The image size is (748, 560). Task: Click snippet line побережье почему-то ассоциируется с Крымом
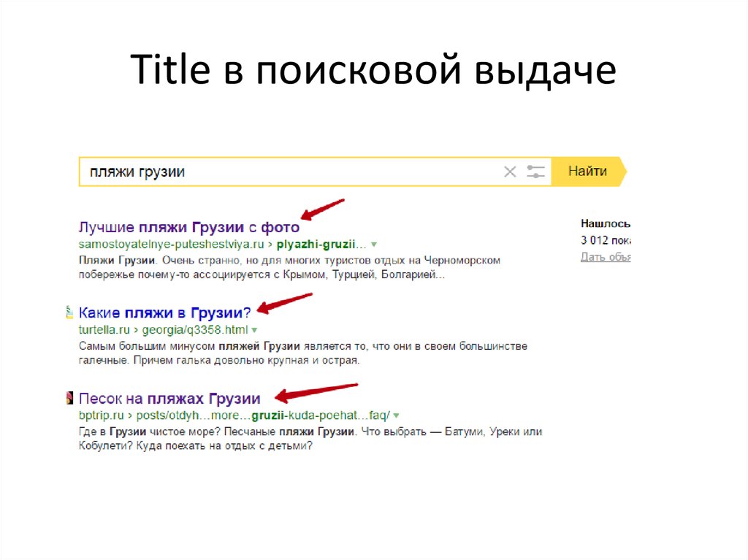click(x=262, y=275)
